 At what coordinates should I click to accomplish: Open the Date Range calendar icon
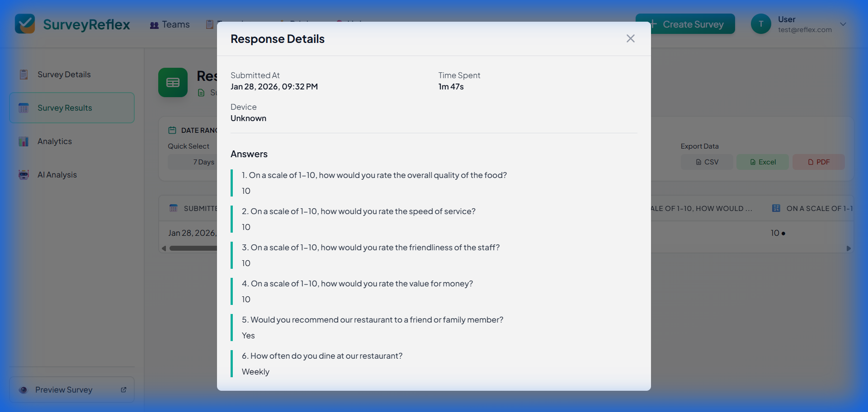coord(172,130)
